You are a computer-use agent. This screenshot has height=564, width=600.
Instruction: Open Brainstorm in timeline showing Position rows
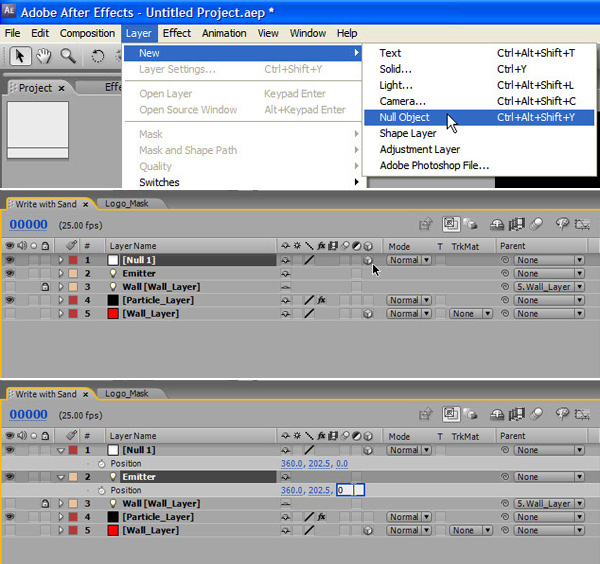click(x=562, y=414)
